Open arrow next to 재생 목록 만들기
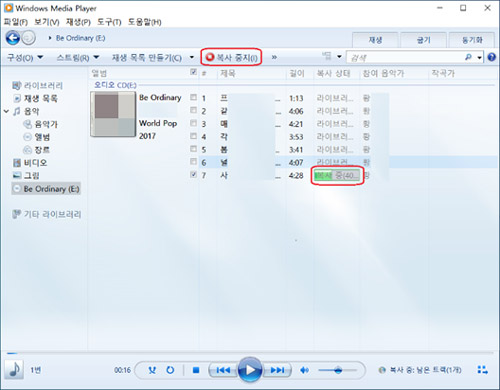Viewport: 500px width, 390px height. click(x=192, y=57)
